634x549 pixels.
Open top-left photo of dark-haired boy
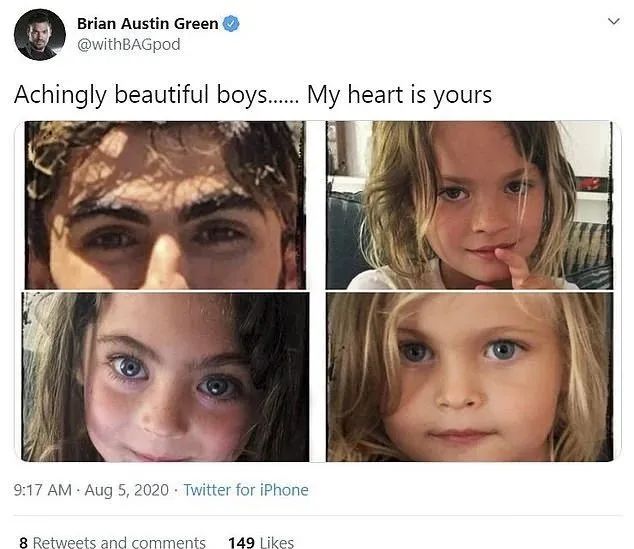click(x=165, y=205)
